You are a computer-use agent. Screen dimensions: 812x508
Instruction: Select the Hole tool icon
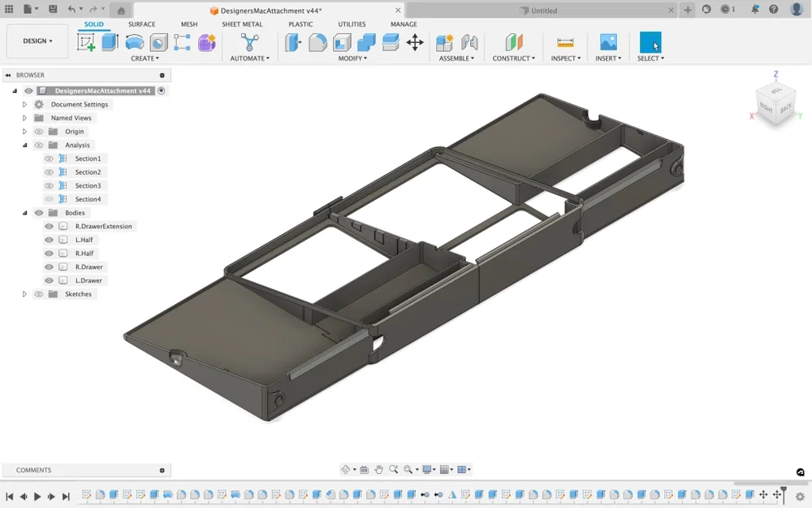[x=159, y=42]
